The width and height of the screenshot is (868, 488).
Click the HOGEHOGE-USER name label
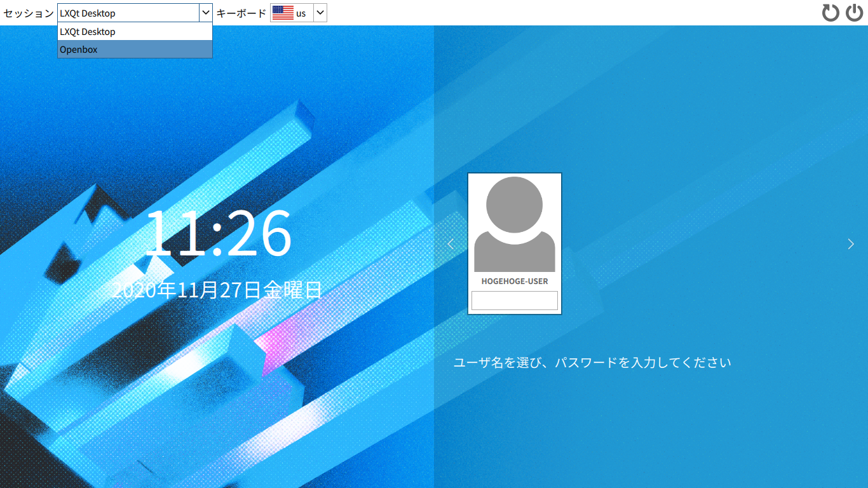click(515, 281)
